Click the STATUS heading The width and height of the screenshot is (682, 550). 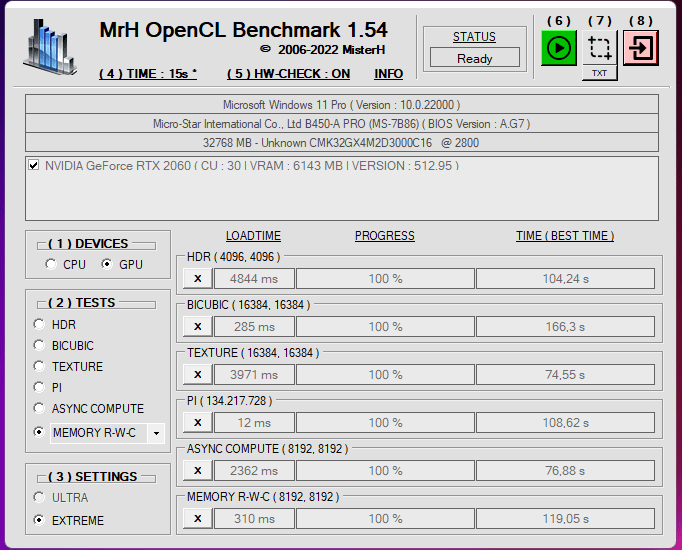click(474, 37)
